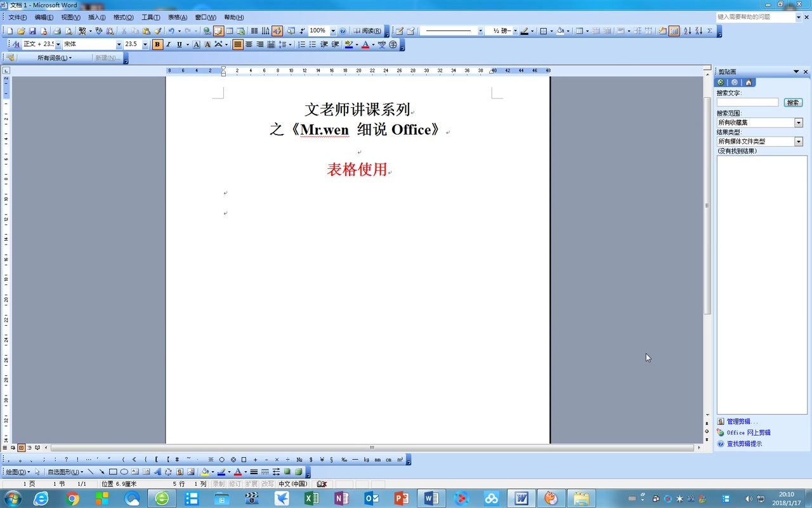
Task: Open the 插入(I) menu
Action: pyautogui.click(x=97, y=17)
